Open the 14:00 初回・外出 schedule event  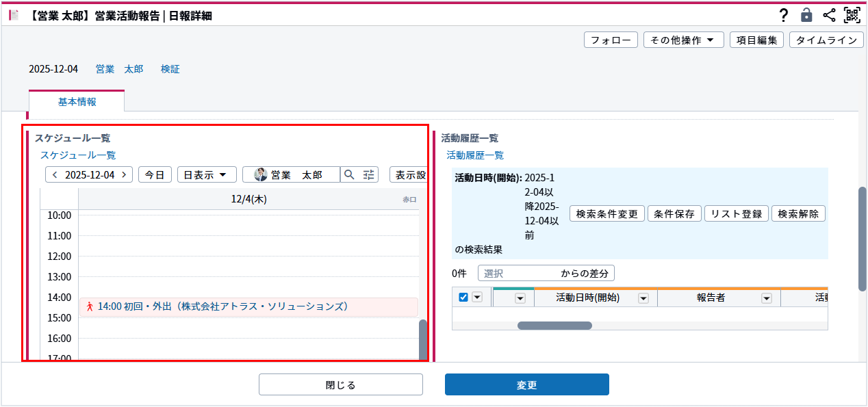tap(223, 306)
